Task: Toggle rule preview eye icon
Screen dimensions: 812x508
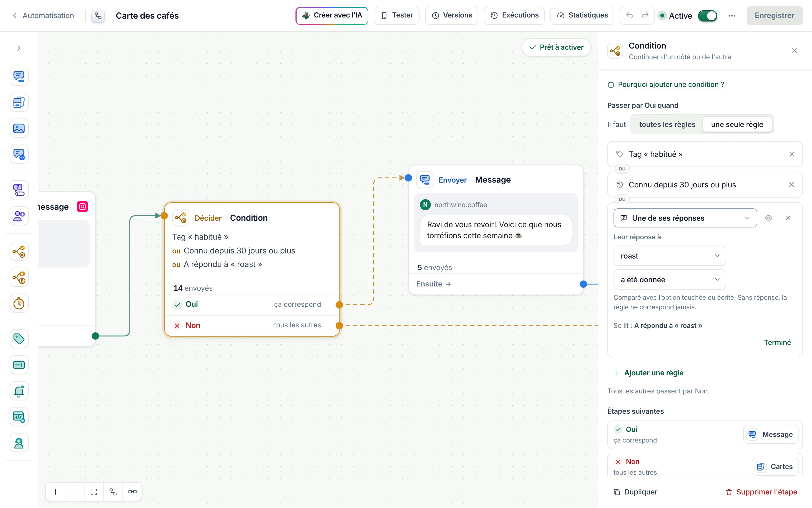Action: pyautogui.click(x=768, y=218)
